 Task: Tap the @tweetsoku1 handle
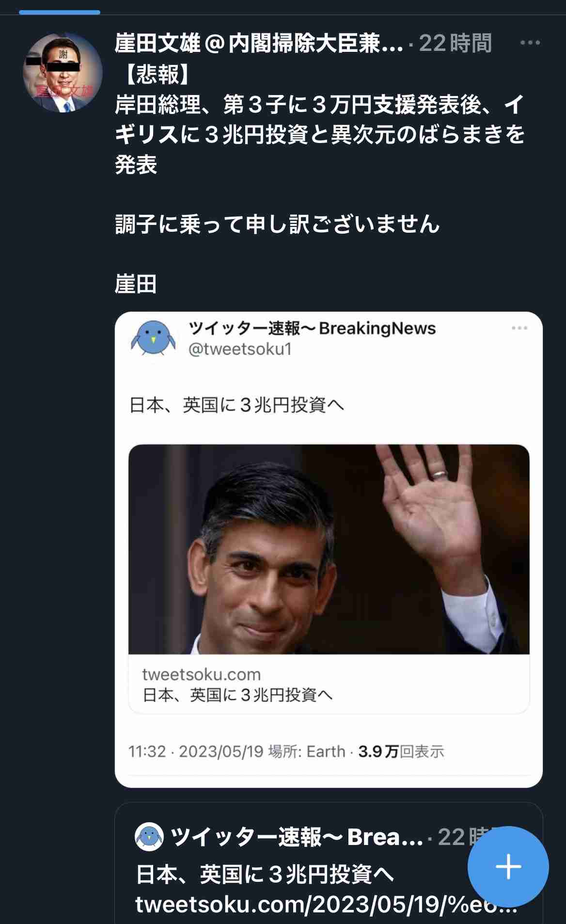pyautogui.click(x=240, y=349)
